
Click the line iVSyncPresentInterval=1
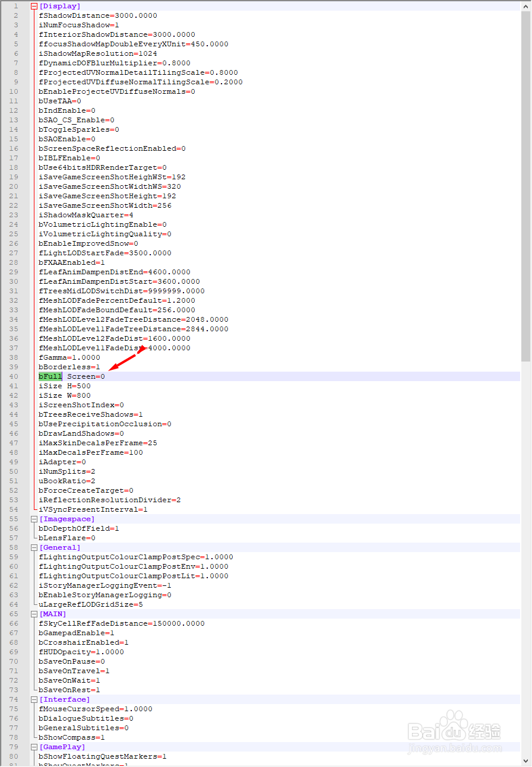click(93, 509)
